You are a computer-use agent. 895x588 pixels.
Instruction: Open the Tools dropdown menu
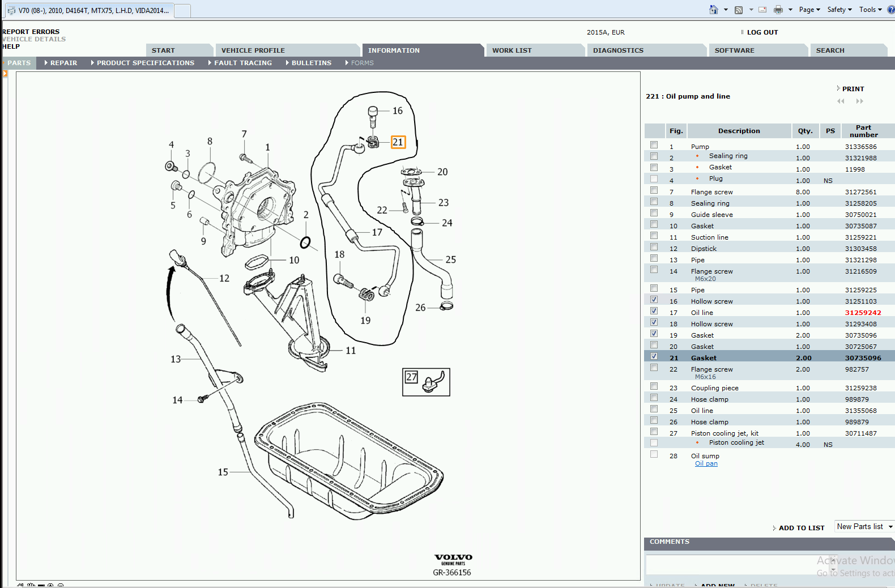(871, 10)
